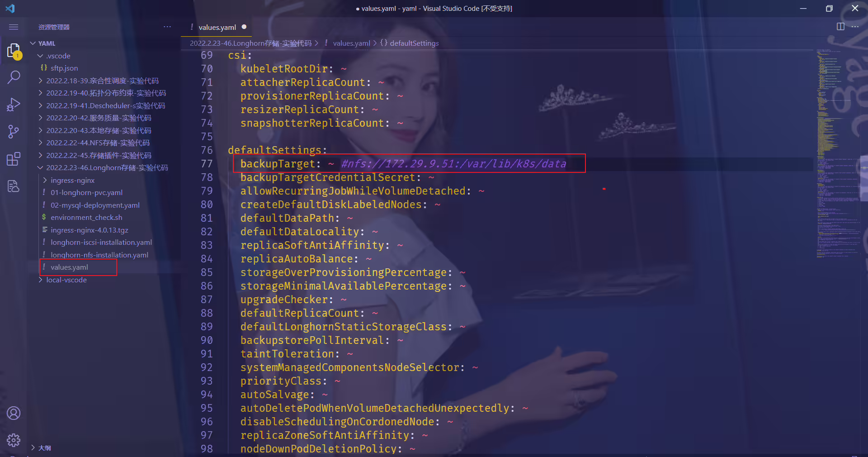Click the csi: key on line 69
Image resolution: width=868 pixels, height=457 pixels.
(240, 55)
